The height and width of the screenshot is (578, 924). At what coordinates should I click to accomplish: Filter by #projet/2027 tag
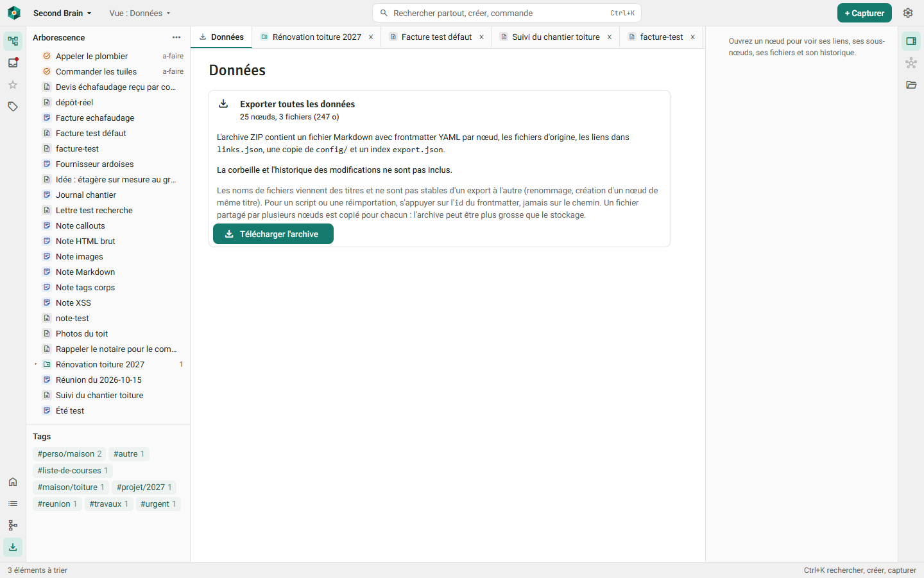coord(144,487)
